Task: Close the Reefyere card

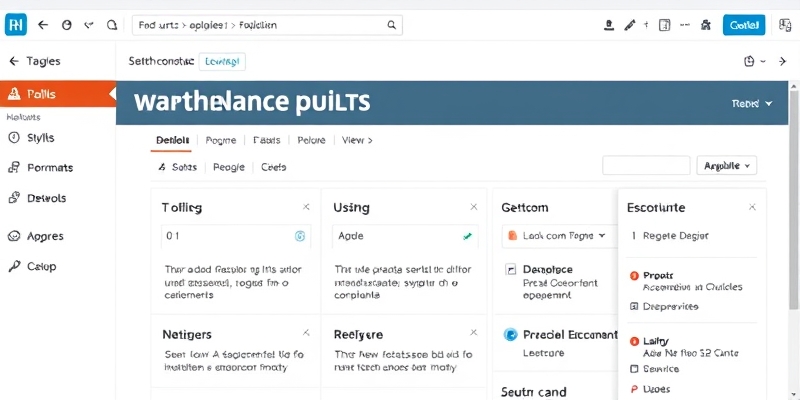Action: click(x=473, y=333)
